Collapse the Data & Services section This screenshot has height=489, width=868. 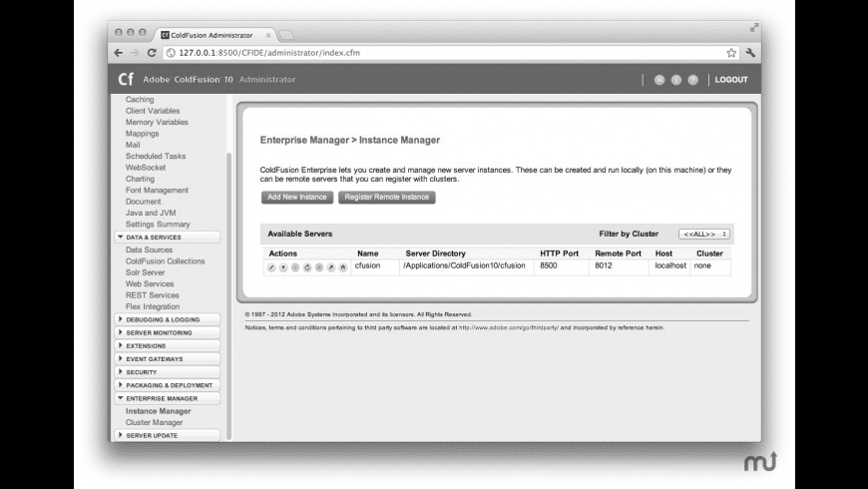click(168, 238)
